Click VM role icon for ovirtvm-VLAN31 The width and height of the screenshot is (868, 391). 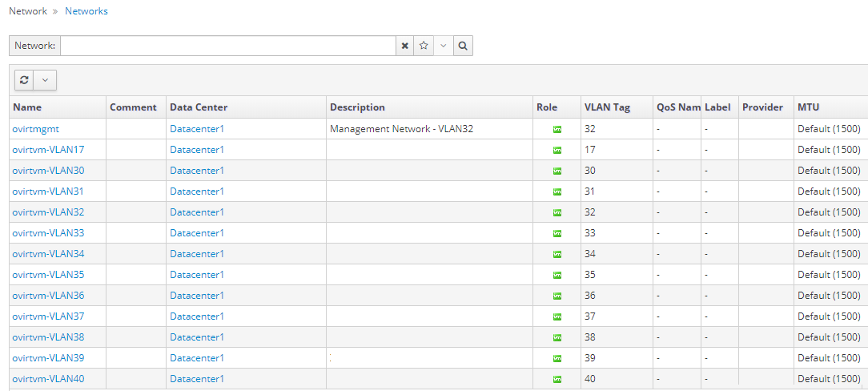557,191
